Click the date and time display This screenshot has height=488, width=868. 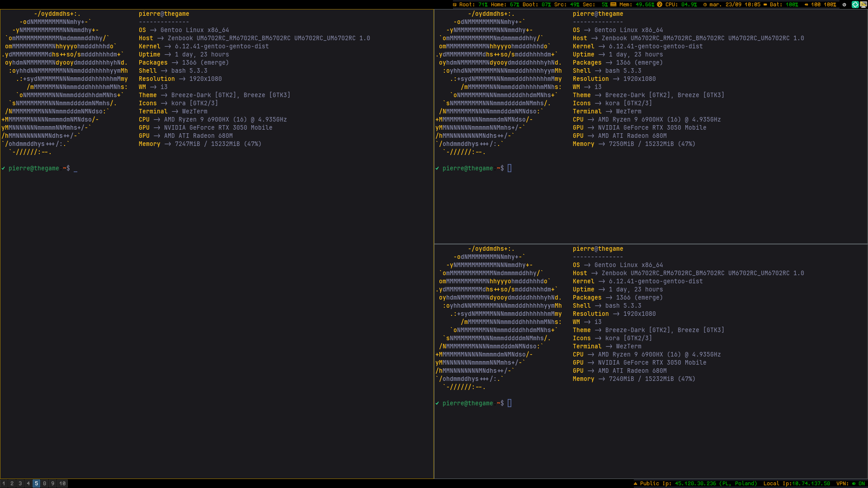tap(734, 5)
